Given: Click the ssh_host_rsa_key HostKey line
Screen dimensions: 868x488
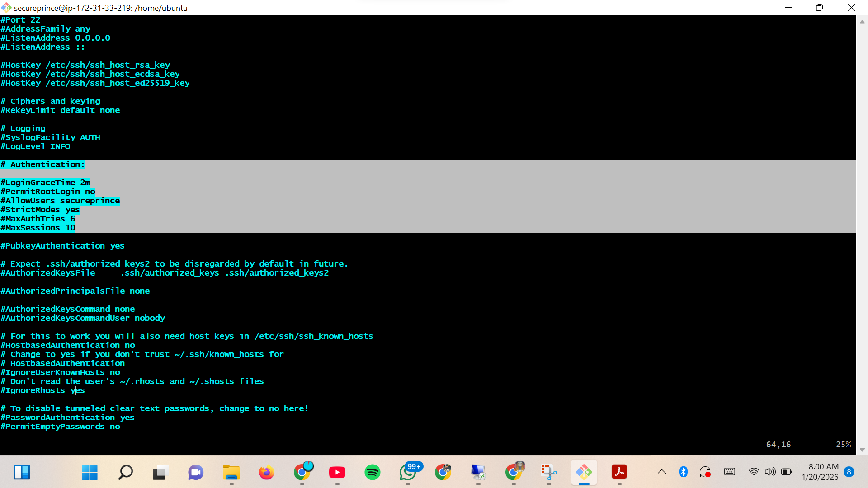Looking at the screenshot, I should coord(85,65).
